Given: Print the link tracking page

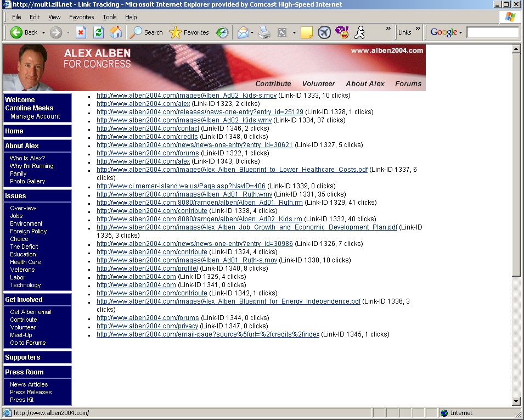Looking at the screenshot, I should coord(264,32).
